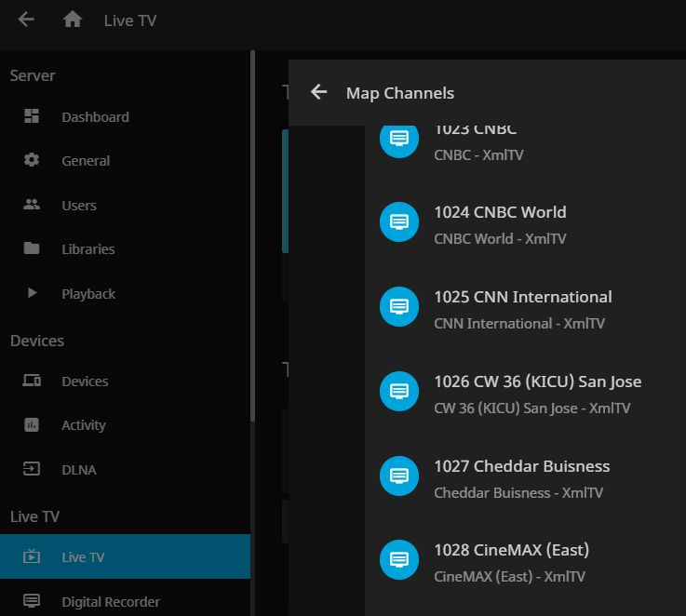Click the Users people icon

[x=32, y=205]
